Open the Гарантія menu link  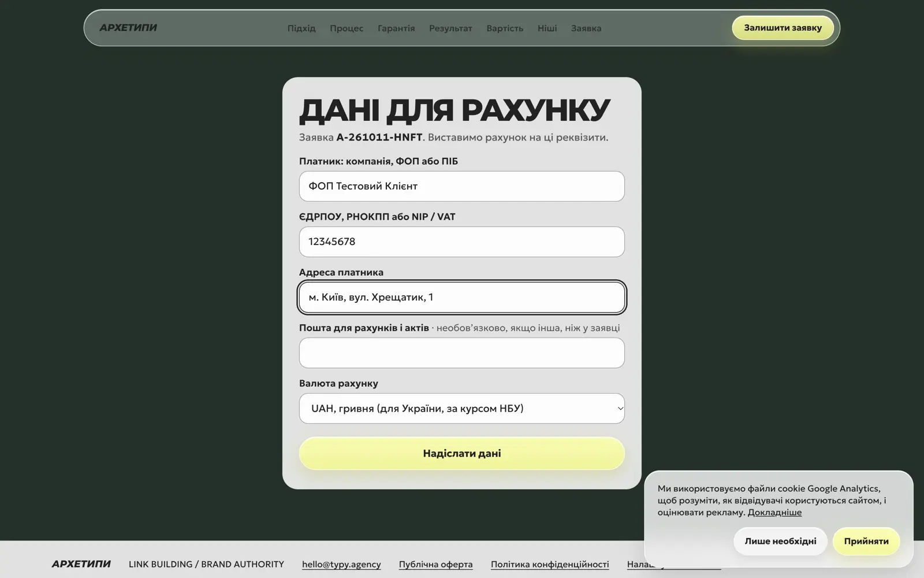click(x=396, y=28)
